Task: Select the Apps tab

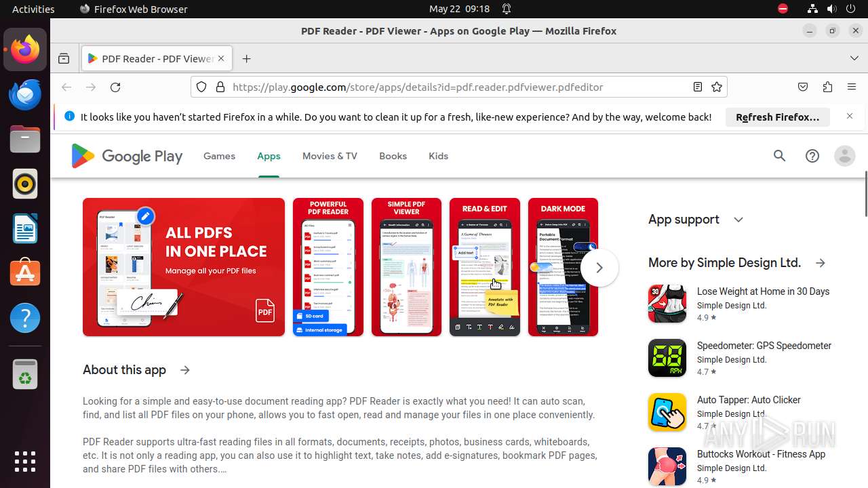Action: [x=269, y=156]
